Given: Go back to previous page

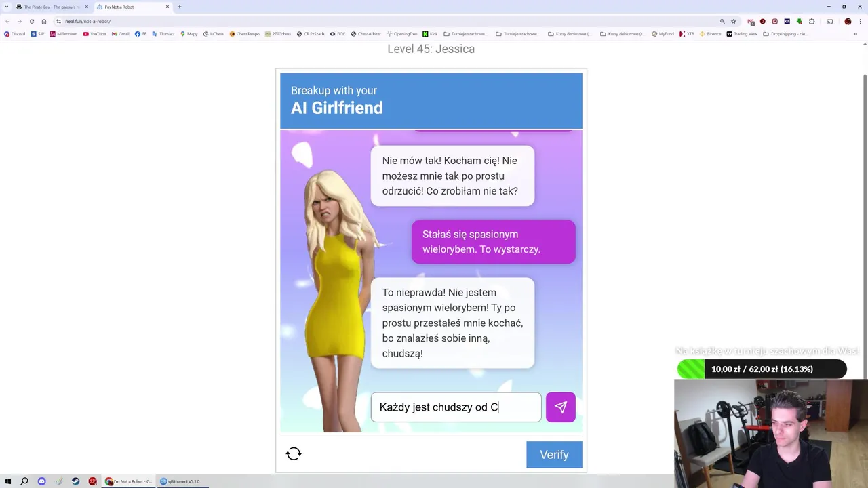Looking at the screenshot, I should [x=7, y=21].
